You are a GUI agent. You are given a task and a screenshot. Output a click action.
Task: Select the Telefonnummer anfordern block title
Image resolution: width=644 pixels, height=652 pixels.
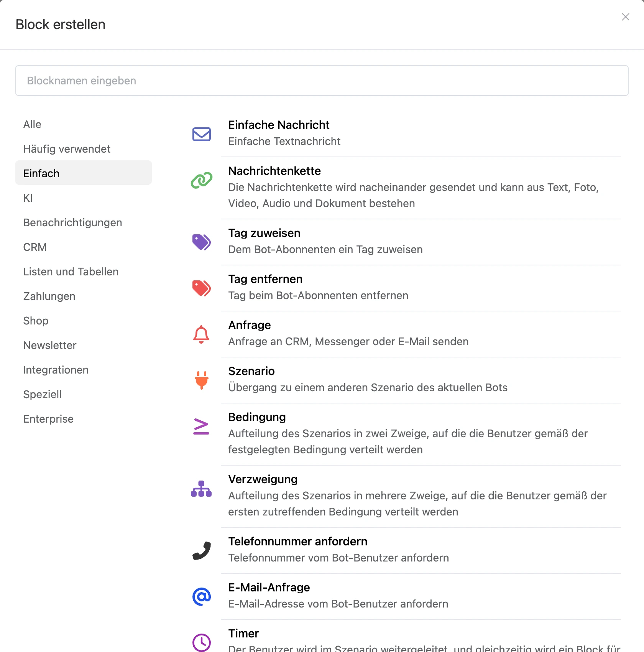[x=298, y=541]
